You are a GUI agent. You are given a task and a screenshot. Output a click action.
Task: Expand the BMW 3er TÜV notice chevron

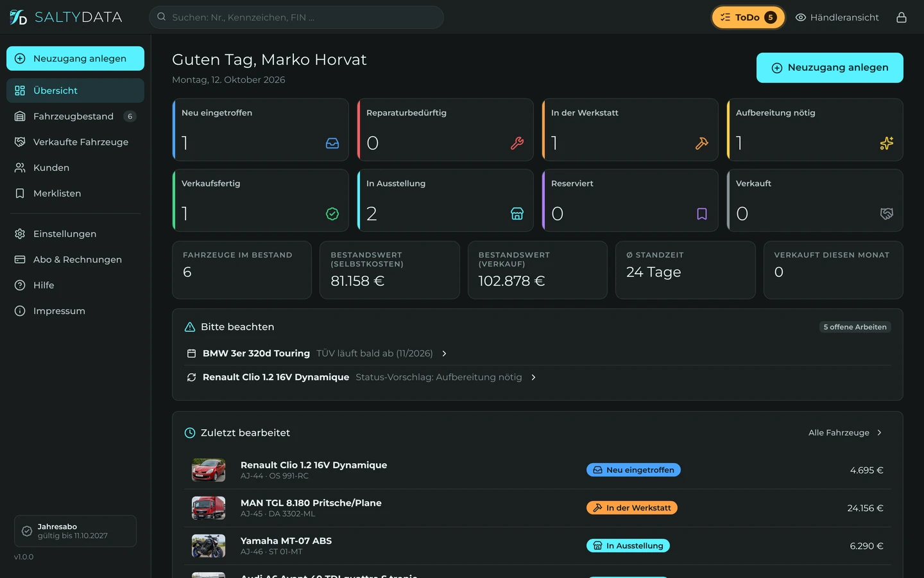coord(444,353)
